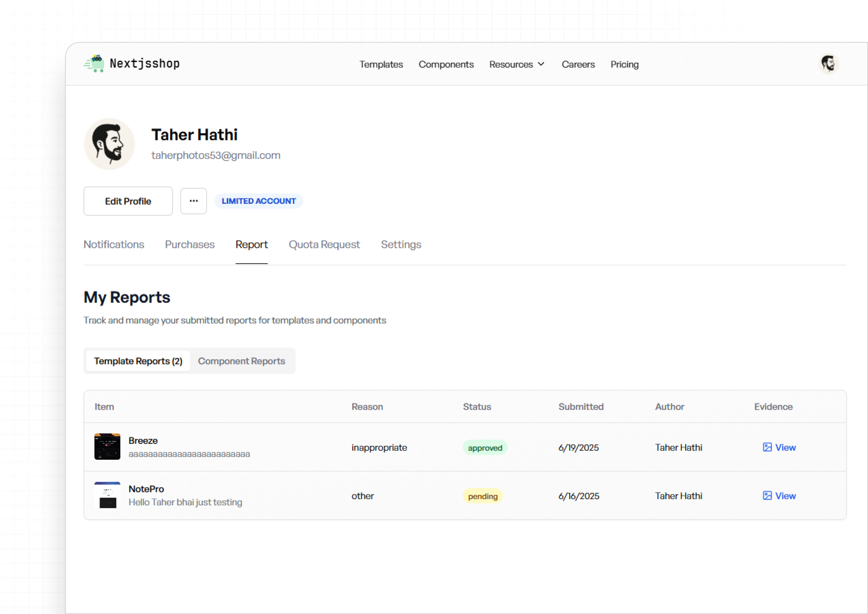Open the Settings profile tab
The height and width of the screenshot is (614, 868).
click(401, 244)
